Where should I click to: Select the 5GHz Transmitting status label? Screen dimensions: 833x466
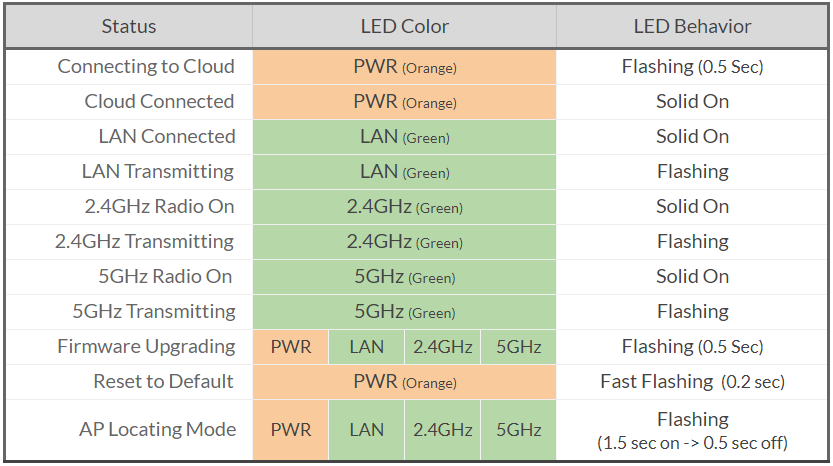[153, 312]
